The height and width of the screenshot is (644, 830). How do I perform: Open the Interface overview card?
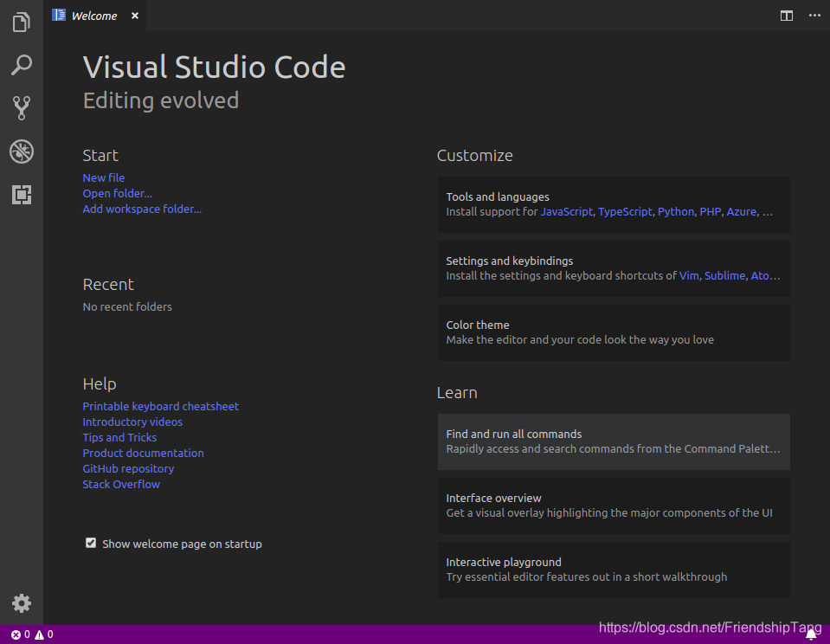tap(614, 506)
